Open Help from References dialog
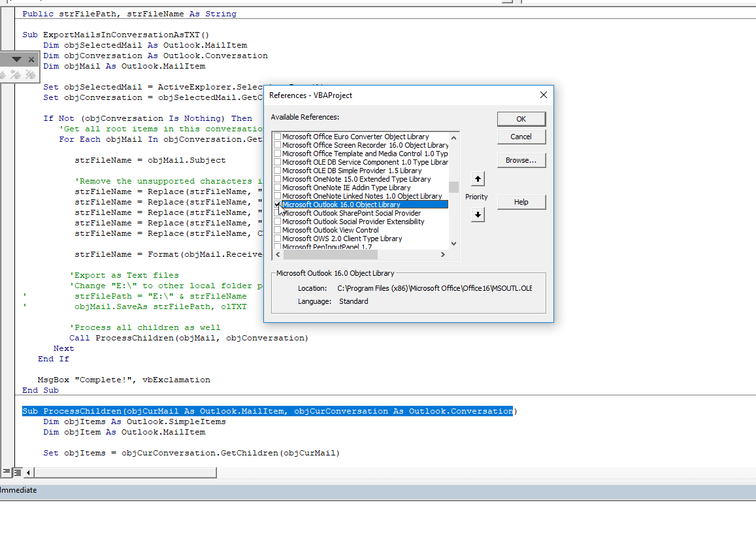 pos(521,202)
